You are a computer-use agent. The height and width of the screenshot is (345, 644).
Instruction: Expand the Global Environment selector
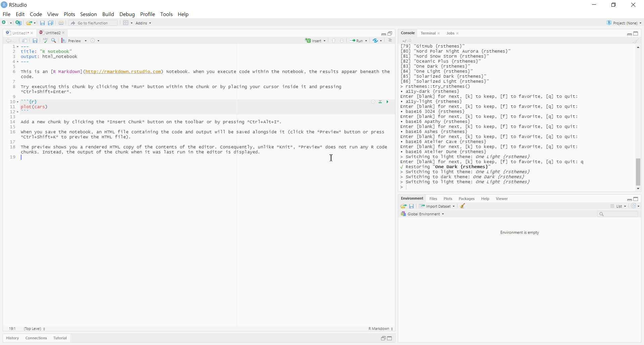point(423,214)
